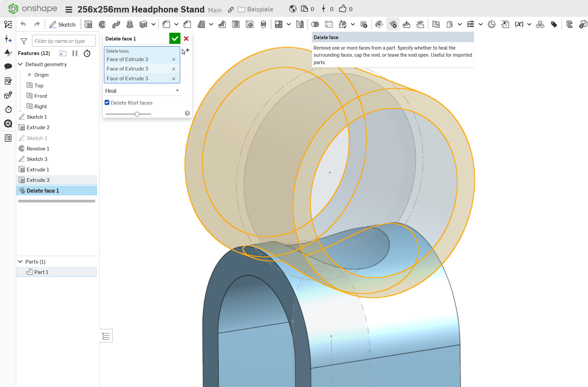588x387 pixels.
Task: Undo the last action
Action: (x=23, y=24)
